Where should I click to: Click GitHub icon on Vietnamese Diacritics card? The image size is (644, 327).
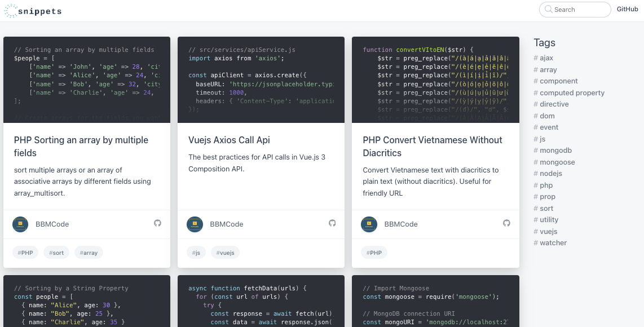click(x=506, y=223)
